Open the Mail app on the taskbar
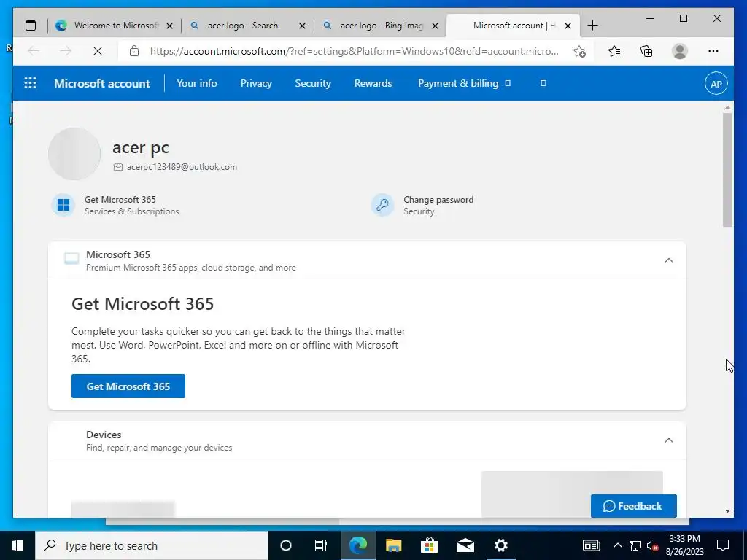Viewport: 747px width, 560px height. [x=465, y=545]
